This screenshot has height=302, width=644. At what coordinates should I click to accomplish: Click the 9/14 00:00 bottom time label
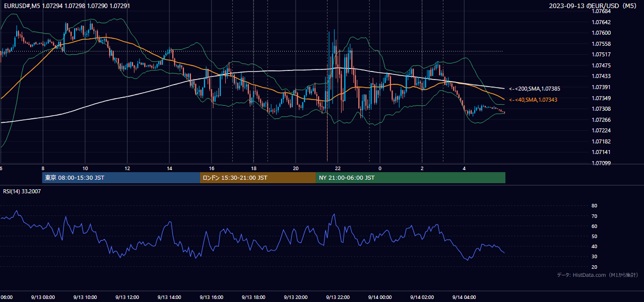(380, 297)
